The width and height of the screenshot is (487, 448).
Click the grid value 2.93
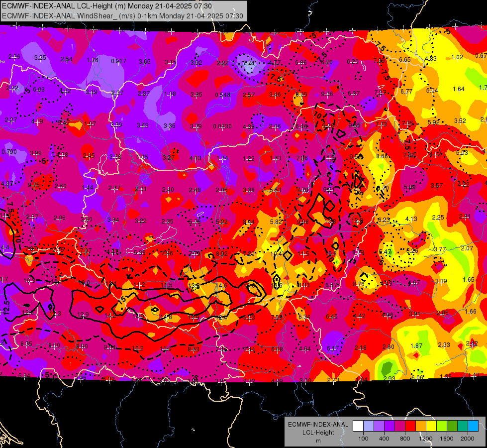point(390,378)
